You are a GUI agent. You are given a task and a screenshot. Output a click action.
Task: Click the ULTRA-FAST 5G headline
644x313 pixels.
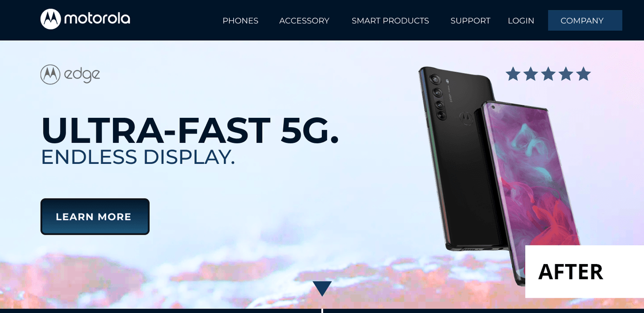tap(190, 131)
